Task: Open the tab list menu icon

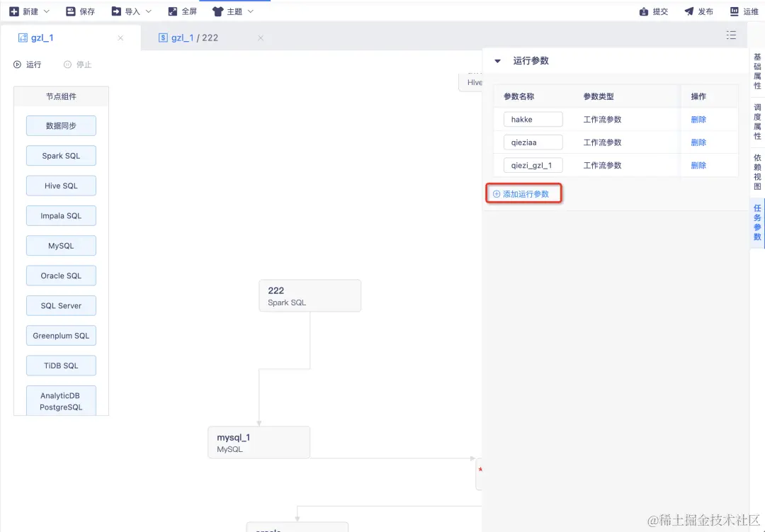Action: (x=731, y=35)
